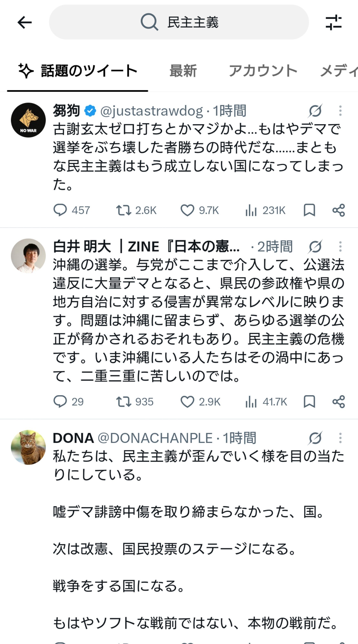This screenshot has width=358, height=644.
Task: Open the @justastrawdog profile handle
Action: 152,111
